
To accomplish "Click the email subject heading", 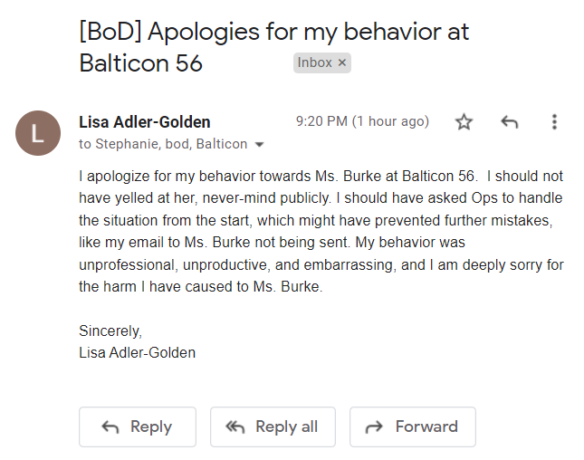I will point(274,47).
